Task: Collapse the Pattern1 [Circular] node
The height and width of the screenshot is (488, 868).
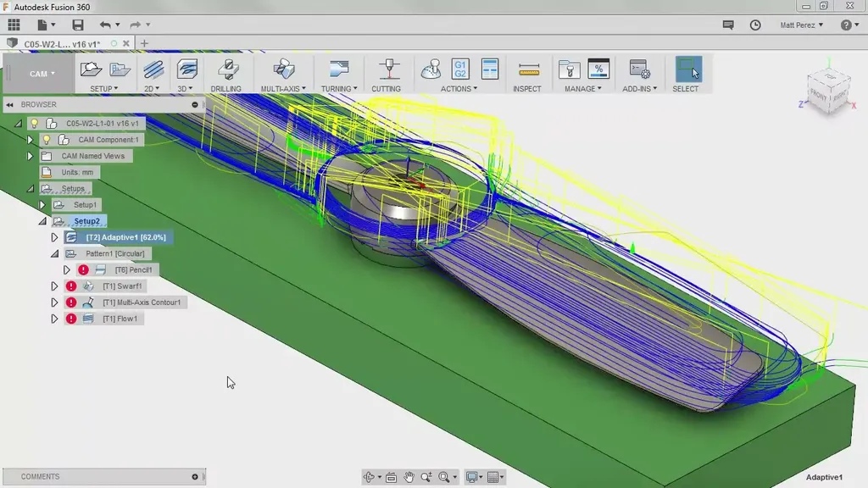Action: point(55,253)
